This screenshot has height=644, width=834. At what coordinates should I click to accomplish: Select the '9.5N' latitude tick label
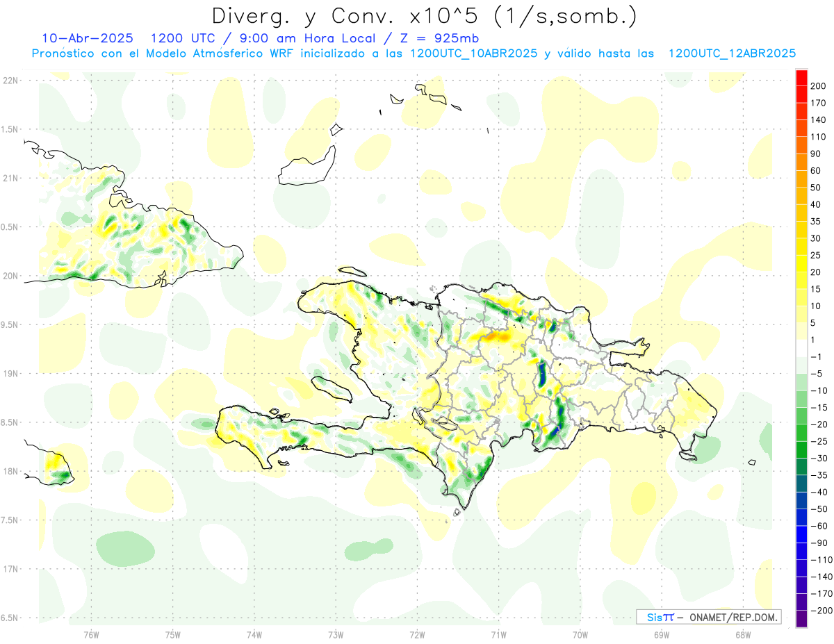[10, 325]
